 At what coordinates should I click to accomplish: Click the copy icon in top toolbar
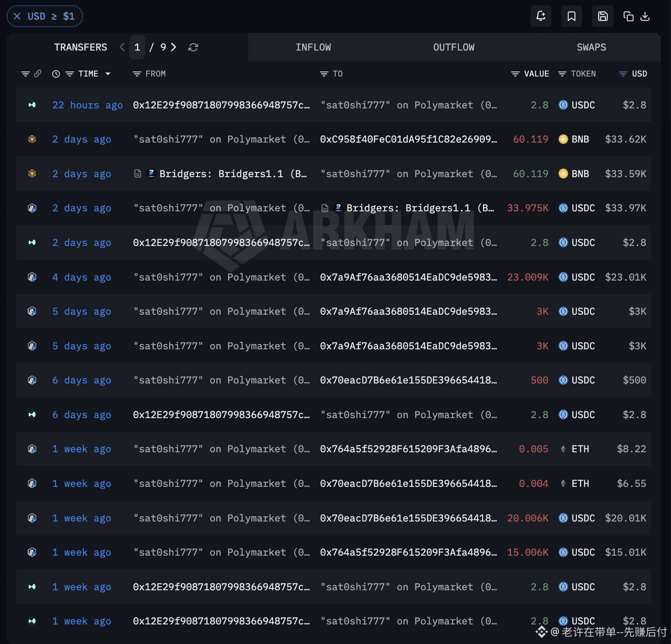pyautogui.click(x=628, y=16)
